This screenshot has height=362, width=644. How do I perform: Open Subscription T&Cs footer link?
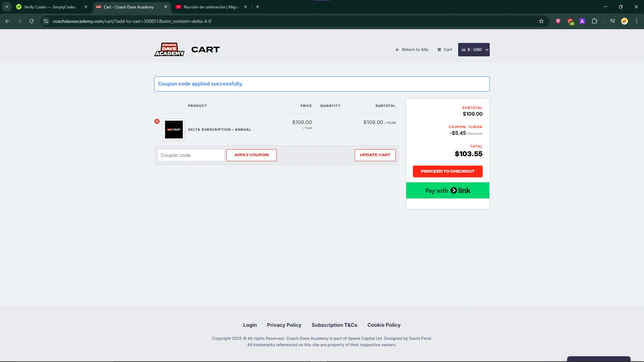pos(334,325)
